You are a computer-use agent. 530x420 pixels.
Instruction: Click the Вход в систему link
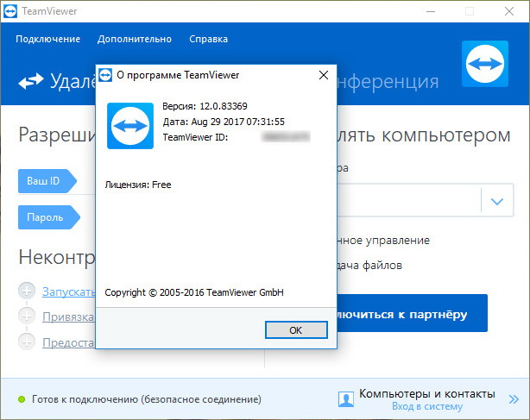click(427, 406)
